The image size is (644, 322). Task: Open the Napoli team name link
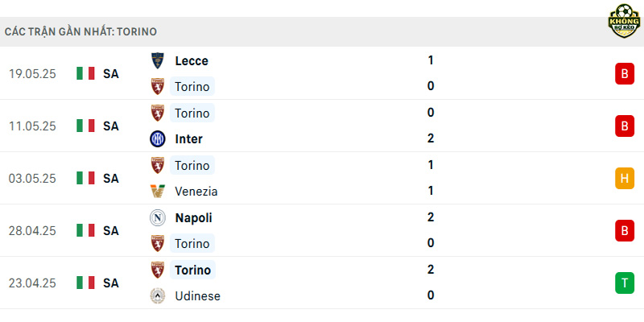(193, 217)
